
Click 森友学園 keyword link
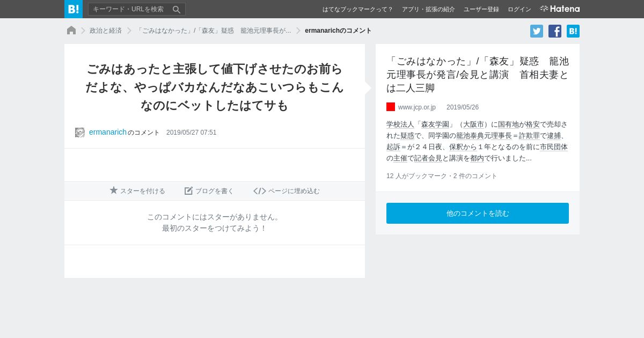[x=435, y=124]
